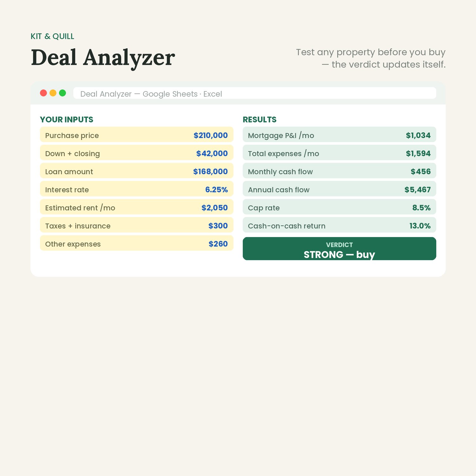Select the Taxes + insurance $300 cell
Viewport: 476px width, 476px height.
coord(137,225)
